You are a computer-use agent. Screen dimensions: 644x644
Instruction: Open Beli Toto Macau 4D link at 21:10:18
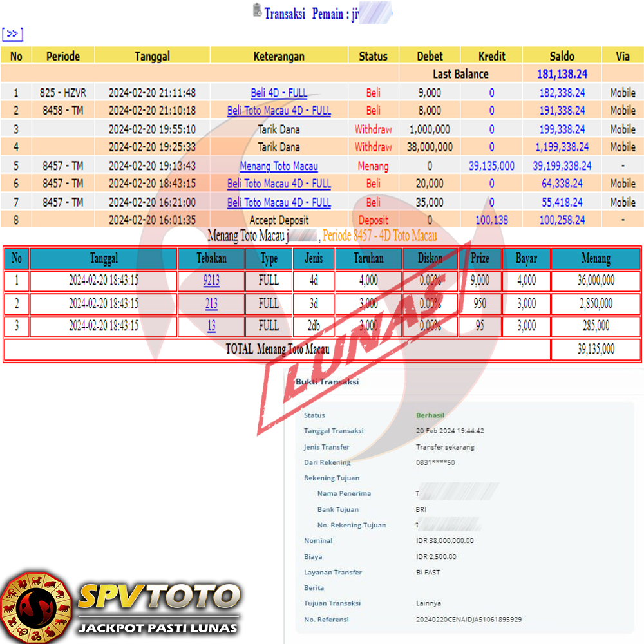(279, 111)
